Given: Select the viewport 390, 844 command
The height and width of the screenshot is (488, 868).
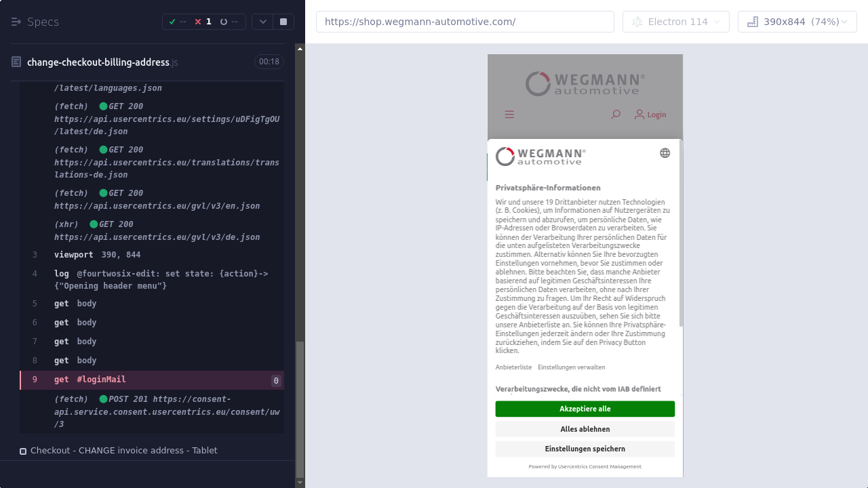Looking at the screenshot, I should click(x=97, y=255).
